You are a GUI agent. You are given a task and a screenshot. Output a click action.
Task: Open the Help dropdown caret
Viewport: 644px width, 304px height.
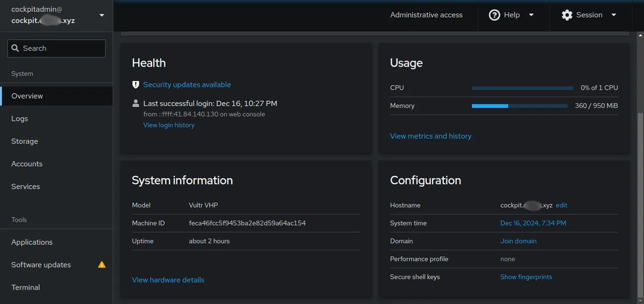tap(531, 15)
